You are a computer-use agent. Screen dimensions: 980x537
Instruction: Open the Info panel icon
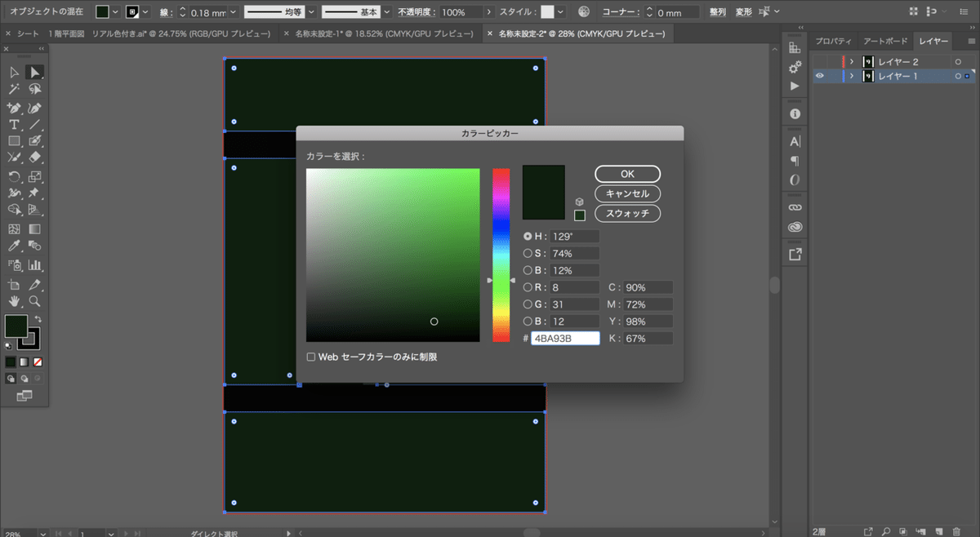coord(795,113)
